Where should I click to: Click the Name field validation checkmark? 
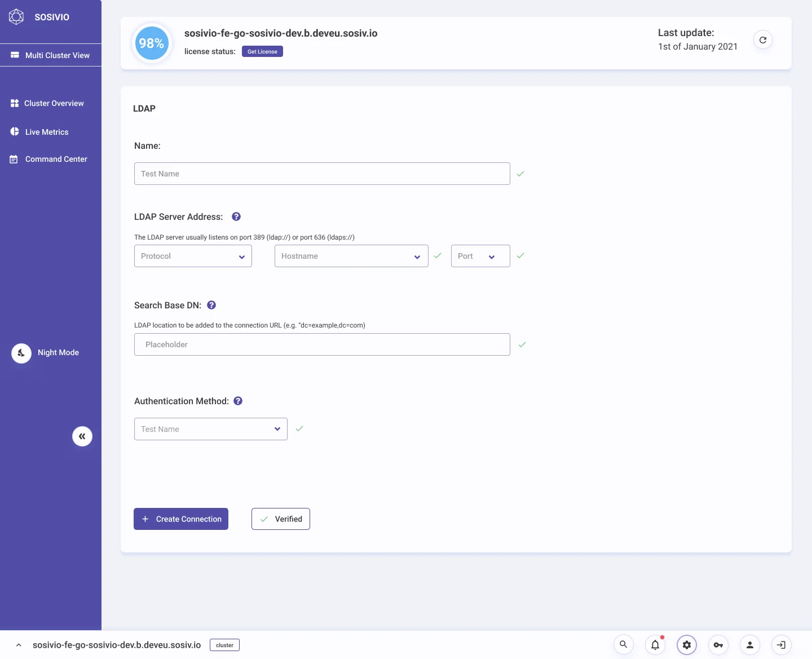(x=520, y=174)
